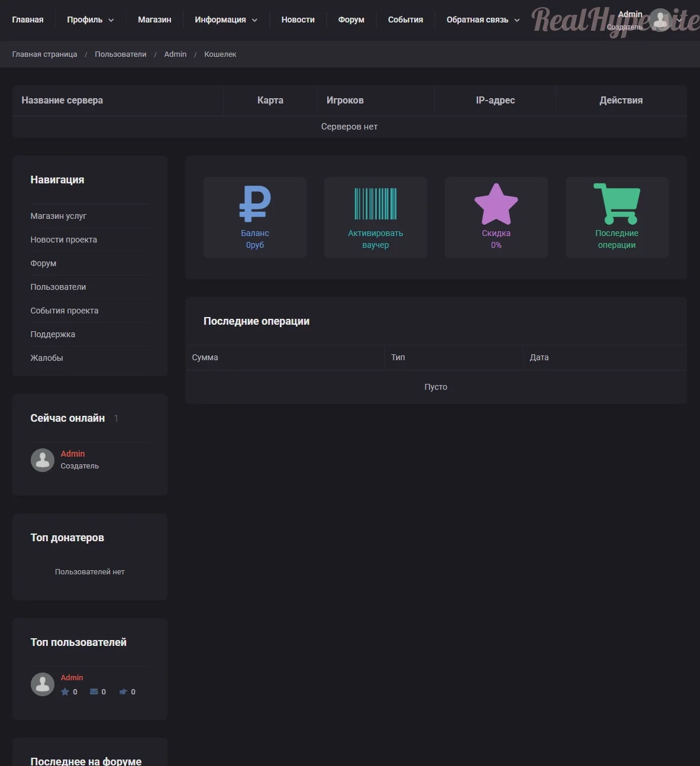
Task: Open the voucher activation barcode icon
Action: (x=376, y=204)
